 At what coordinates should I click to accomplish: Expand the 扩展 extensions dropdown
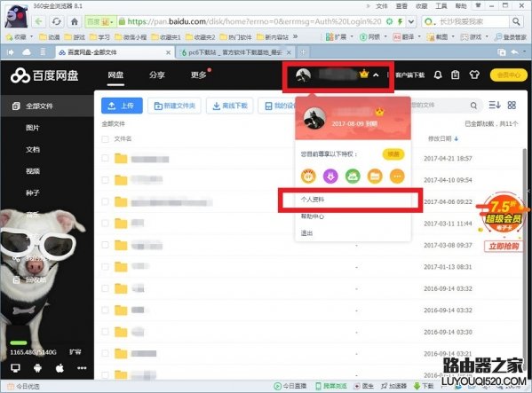pos(352,36)
